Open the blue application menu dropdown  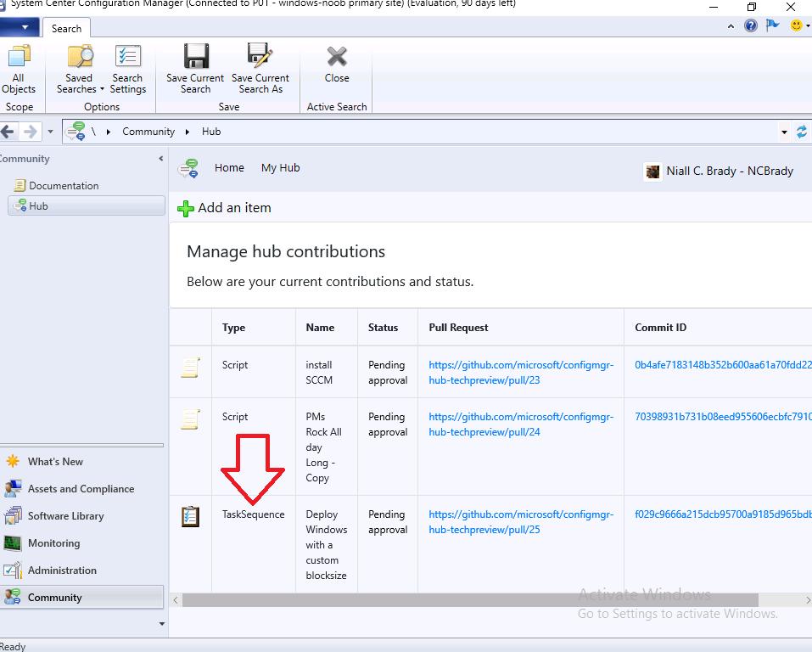click(20, 27)
